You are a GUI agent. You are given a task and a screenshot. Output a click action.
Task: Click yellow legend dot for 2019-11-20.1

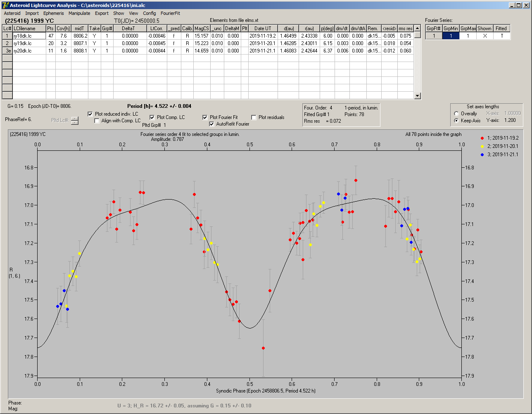tap(482, 146)
